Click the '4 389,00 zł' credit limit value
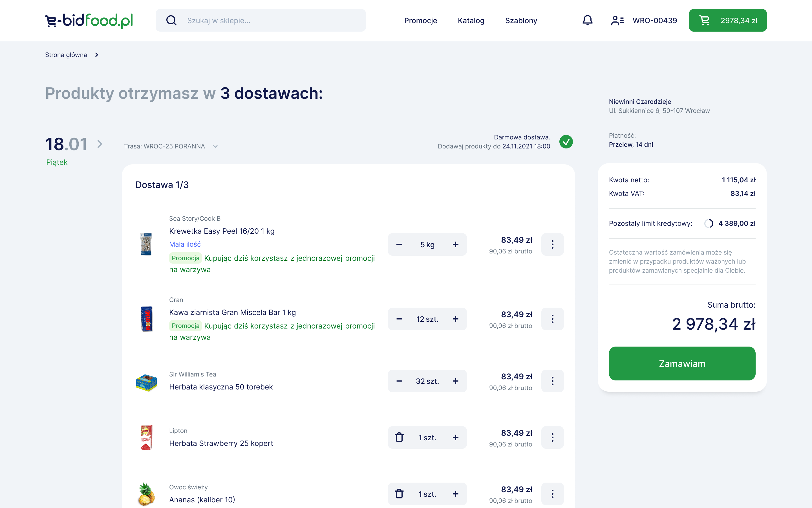 (x=737, y=224)
